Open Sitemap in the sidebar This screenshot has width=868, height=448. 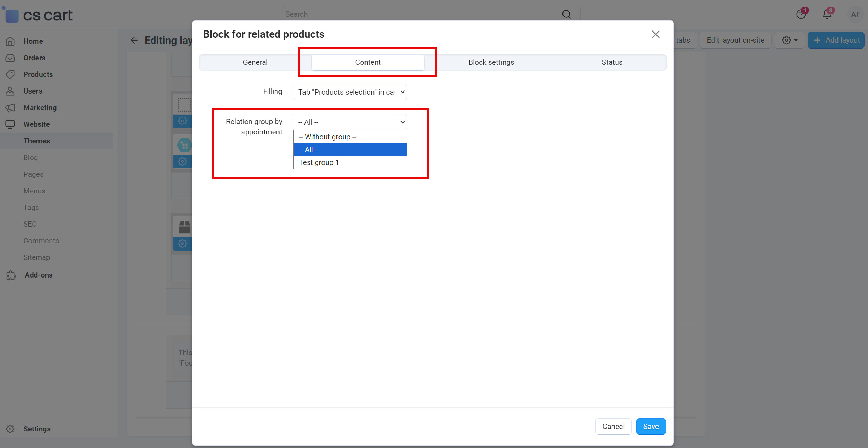[36, 257]
